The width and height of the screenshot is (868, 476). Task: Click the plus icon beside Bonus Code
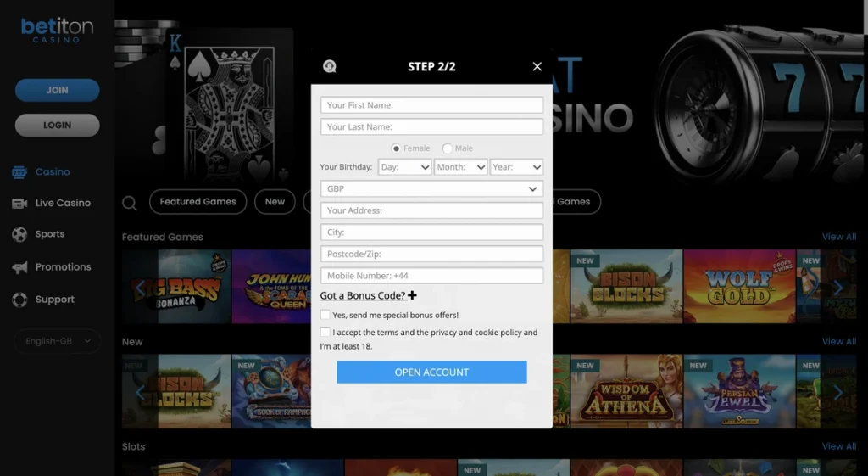pos(413,295)
